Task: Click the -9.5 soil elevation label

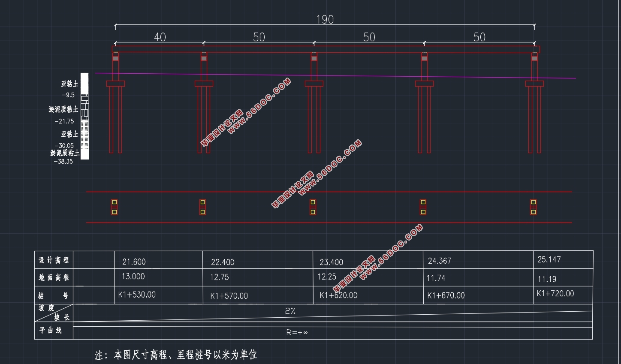Action: [68, 95]
